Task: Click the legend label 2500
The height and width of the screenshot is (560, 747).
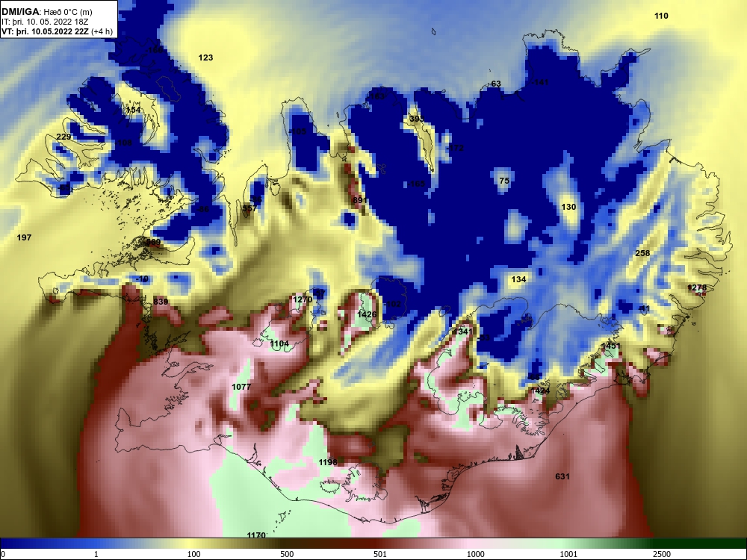Action: pyautogui.click(x=662, y=554)
